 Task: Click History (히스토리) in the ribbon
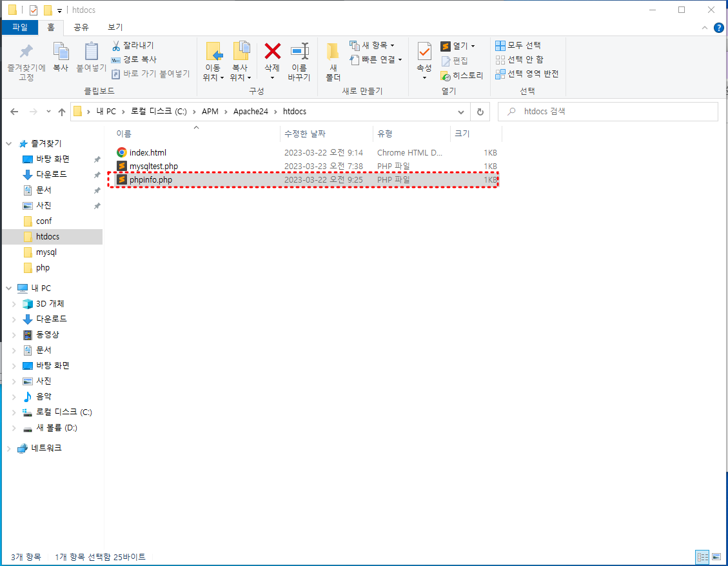462,76
